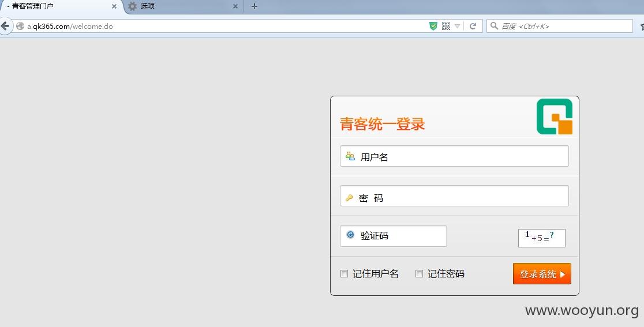The height and width of the screenshot is (327, 644).
Task: Open a new tab with plus button
Action: (x=254, y=6)
